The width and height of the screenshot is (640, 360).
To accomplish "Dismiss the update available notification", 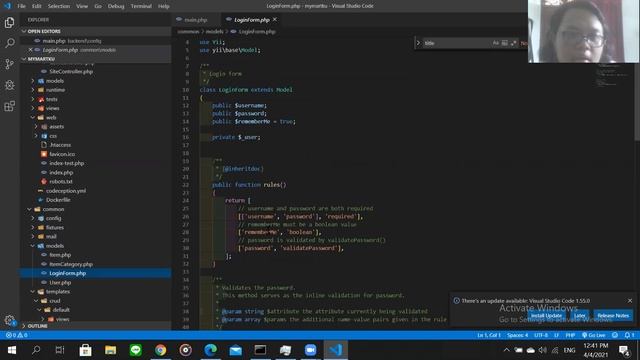I will pos(630,300).
